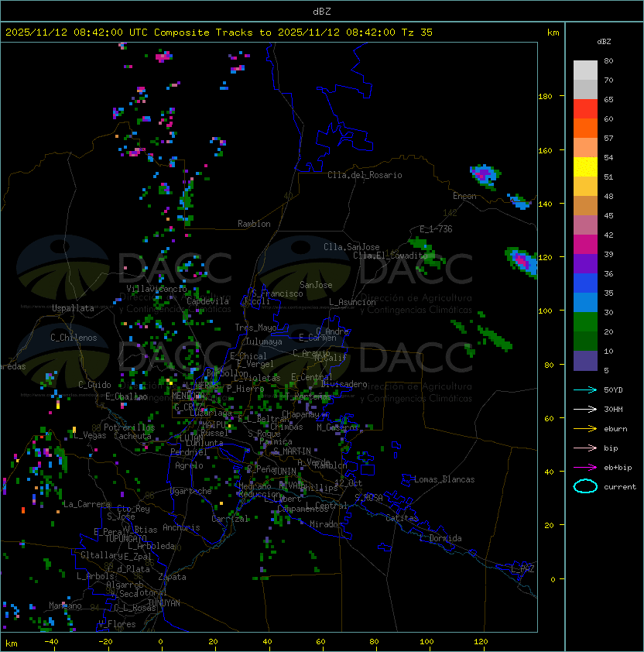This screenshot has width=644, height=652.
Task: Click the '120' tick on the horizontal axis
Action: pyautogui.click(x=481, y=642)
